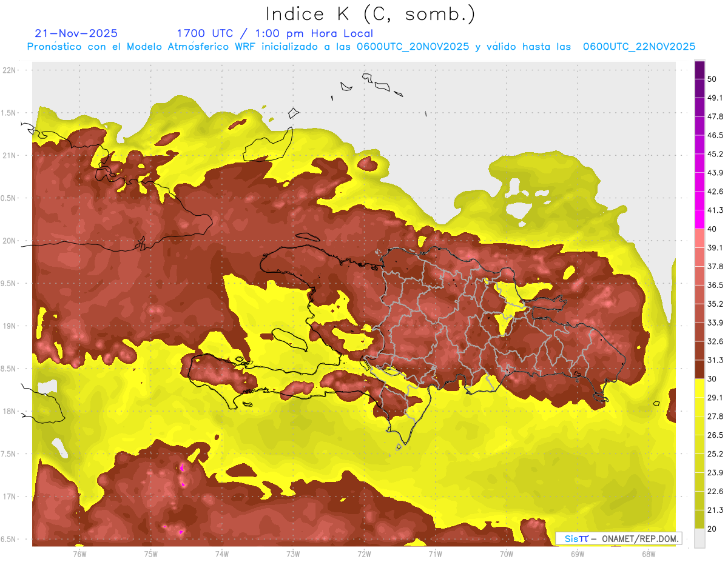Viewport: 728px width, 562px height.
Task: Click legend value "23.9"
Action: (x=715, y=473)
